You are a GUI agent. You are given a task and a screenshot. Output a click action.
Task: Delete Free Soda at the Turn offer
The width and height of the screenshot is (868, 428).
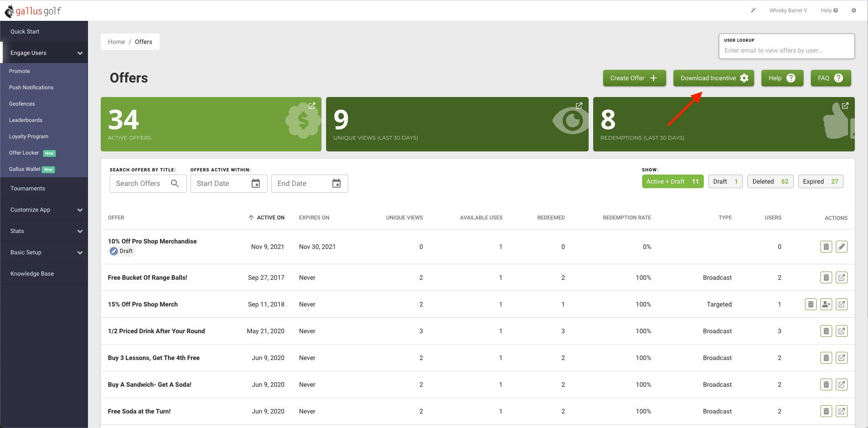[x=826, y=411]
